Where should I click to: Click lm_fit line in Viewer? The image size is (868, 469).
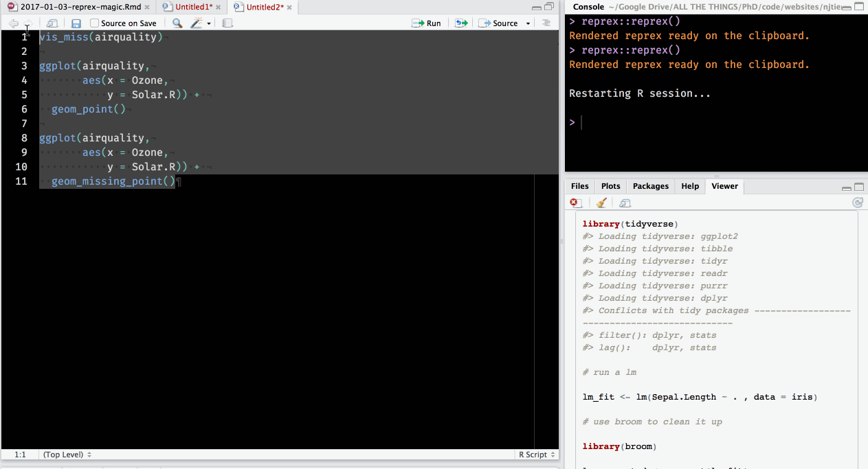tap(700, 397)
